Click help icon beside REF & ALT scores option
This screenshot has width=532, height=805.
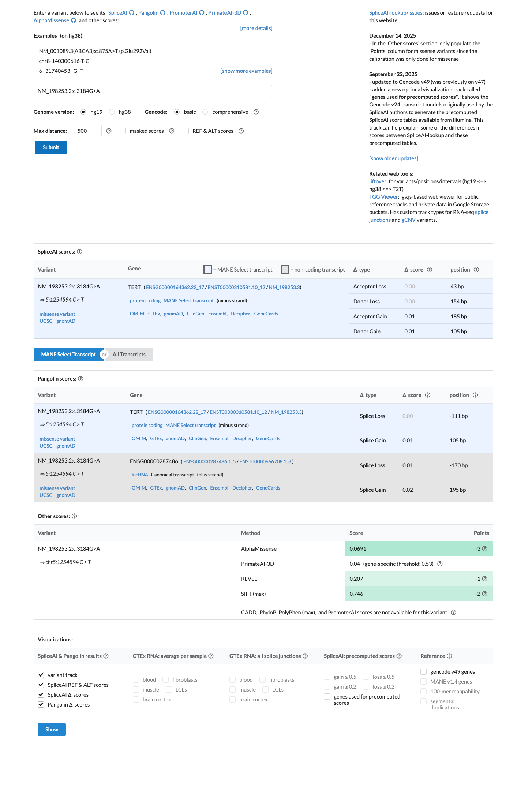pos(241,131)
